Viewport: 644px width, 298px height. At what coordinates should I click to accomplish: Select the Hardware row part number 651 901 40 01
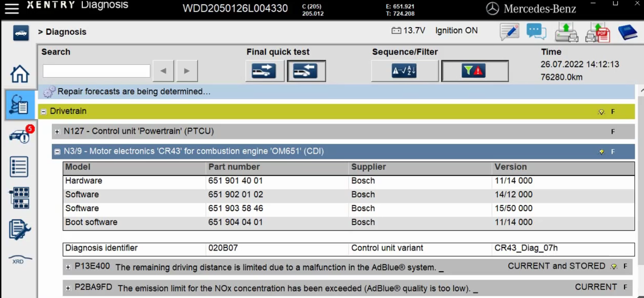[235, 181]
